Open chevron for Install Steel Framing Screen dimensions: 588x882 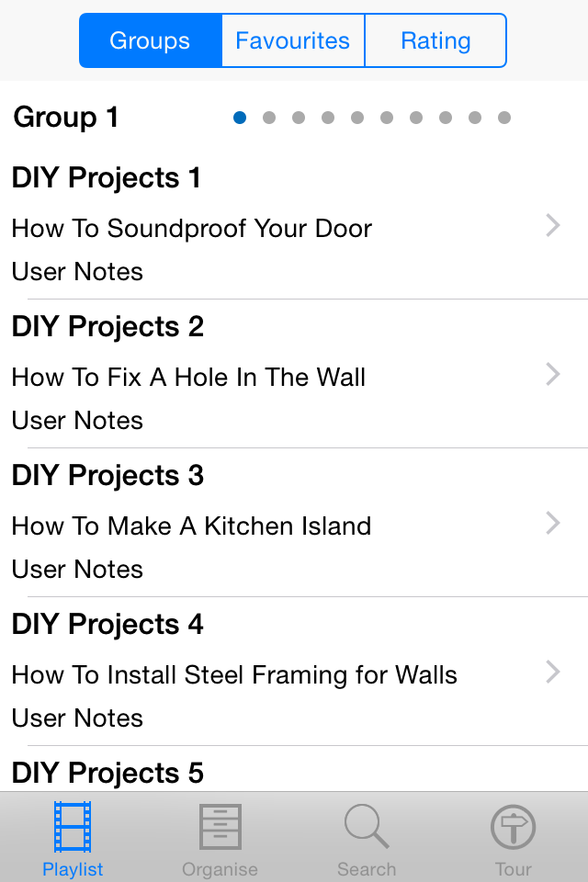(552, 672)
